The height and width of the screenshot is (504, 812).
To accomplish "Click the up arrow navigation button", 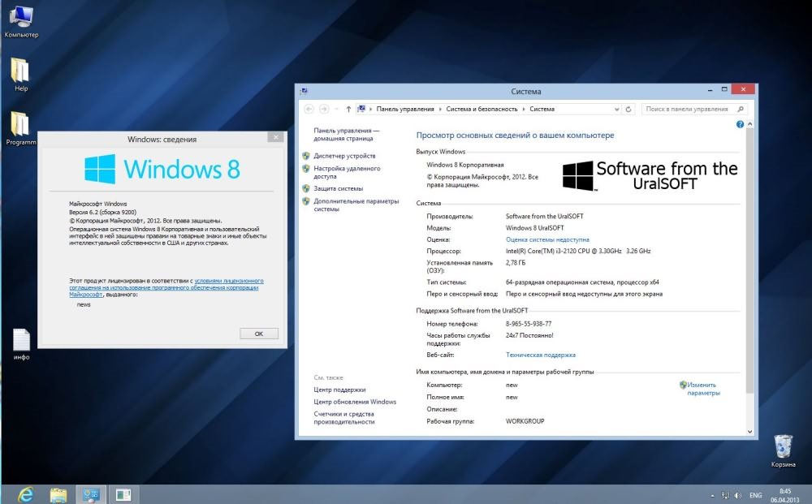I will [348, 109].
